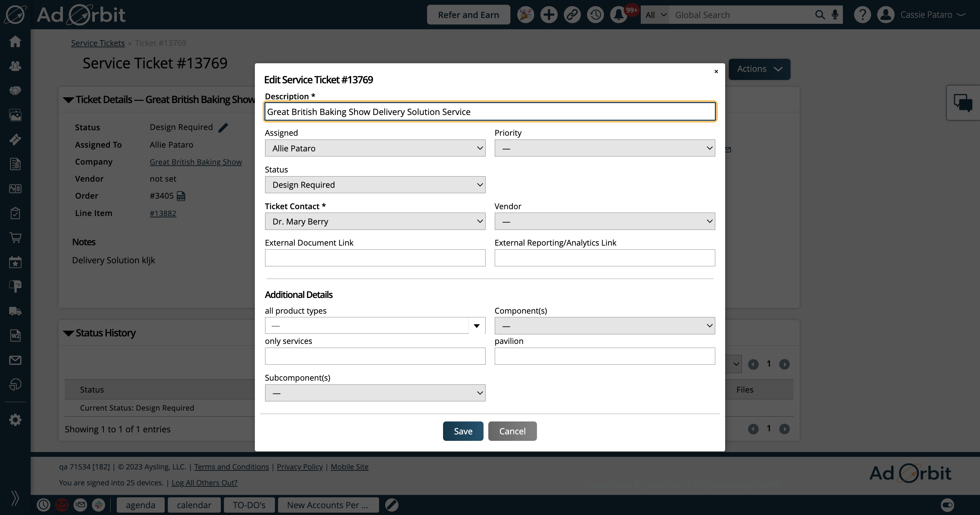Open the ticket icon in sidebar

tap(15, 139)
